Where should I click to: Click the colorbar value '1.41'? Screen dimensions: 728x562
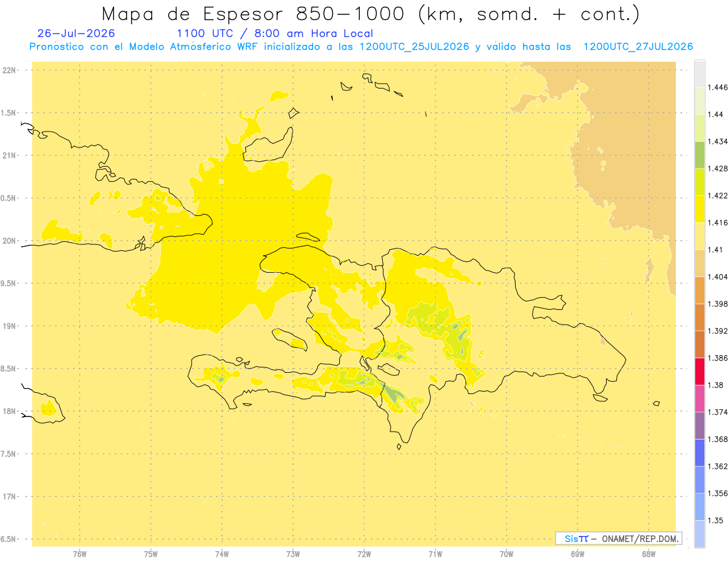716,250
